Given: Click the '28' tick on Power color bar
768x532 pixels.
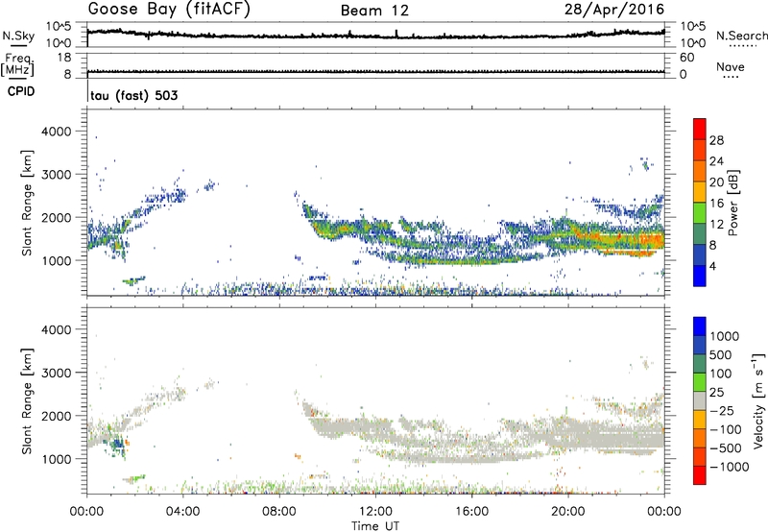Looking at the screenshot, I should point(716,140).
